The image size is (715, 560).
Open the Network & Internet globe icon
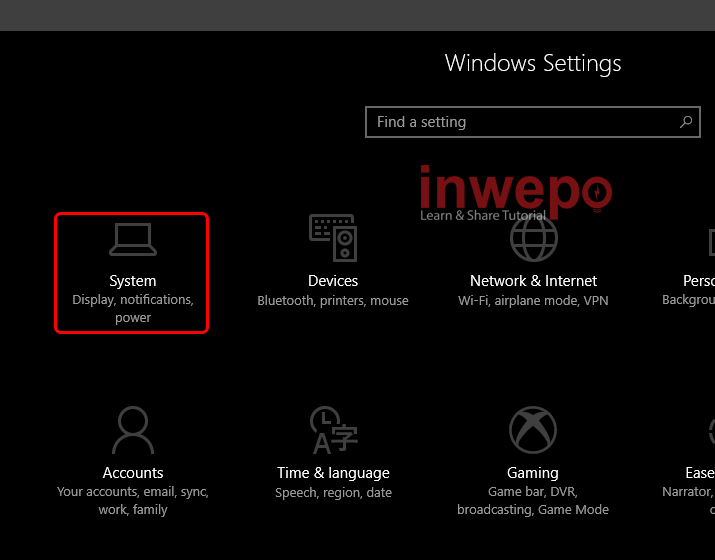point(534,238)
